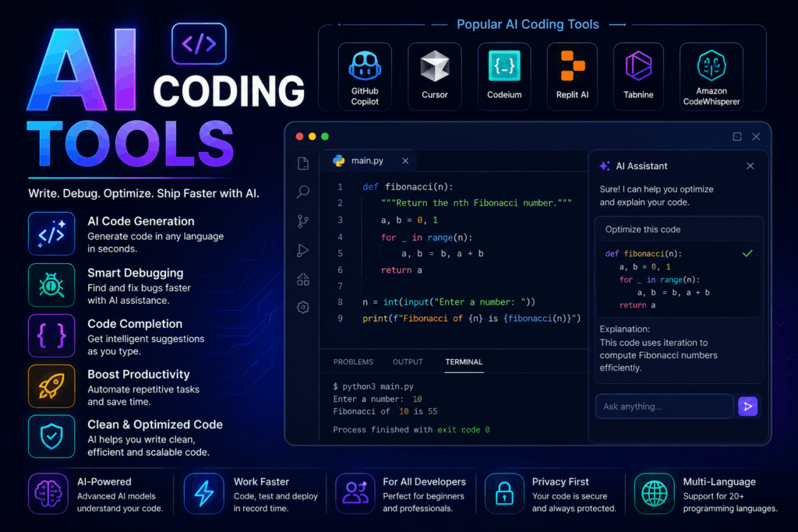Screen dimensions: 798x532
Task: Click the Replit AI icon
Action: 572,65
